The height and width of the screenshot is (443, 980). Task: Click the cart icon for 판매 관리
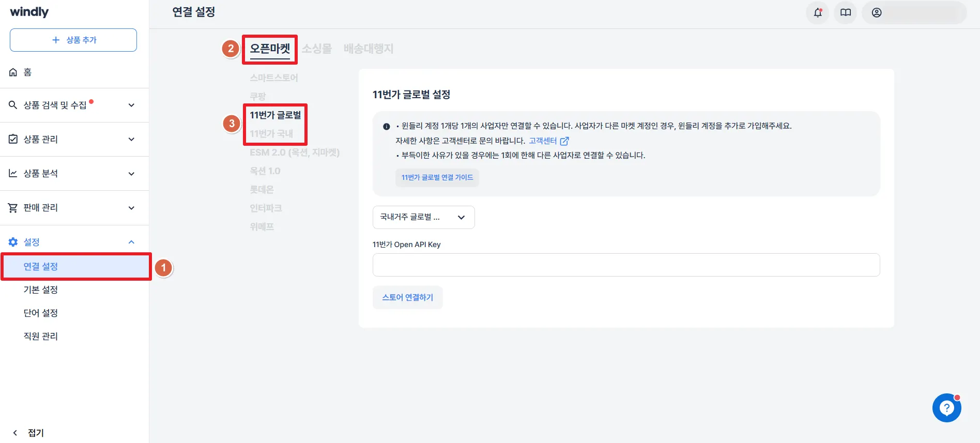tap(13, 208)
